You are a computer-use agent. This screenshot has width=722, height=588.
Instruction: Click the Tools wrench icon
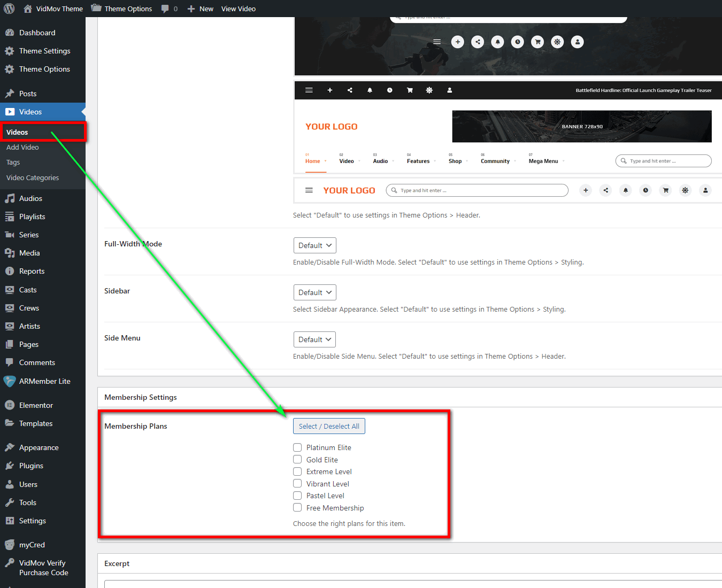pyautogui.click(x=10, y=502)
